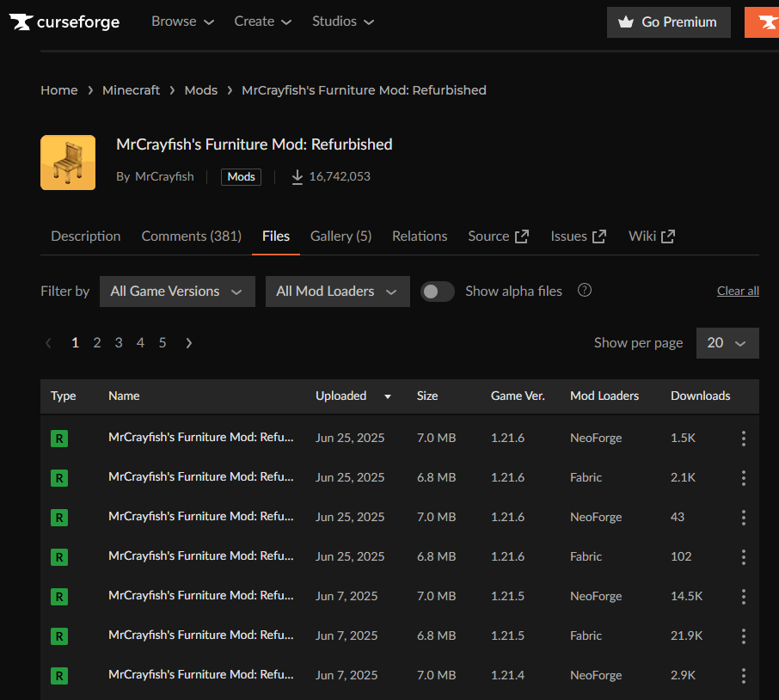Open file name in 14.5K downloads row

pyautogui.click(x=201, y=596)
